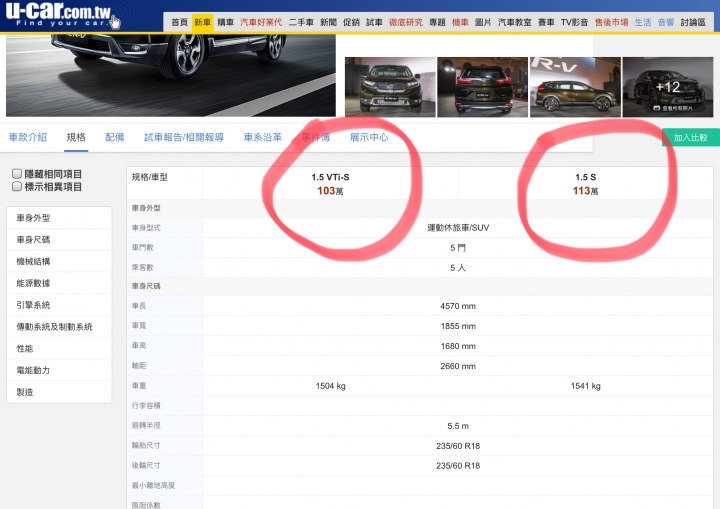Open the TV影音 nav item
The height and width of the screenshot is (509, 720).
click(x=574, y=22)
